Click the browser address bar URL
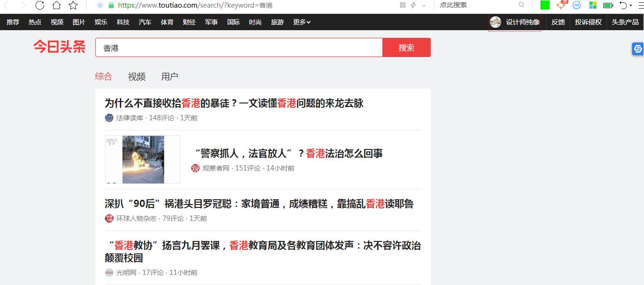 195,5
